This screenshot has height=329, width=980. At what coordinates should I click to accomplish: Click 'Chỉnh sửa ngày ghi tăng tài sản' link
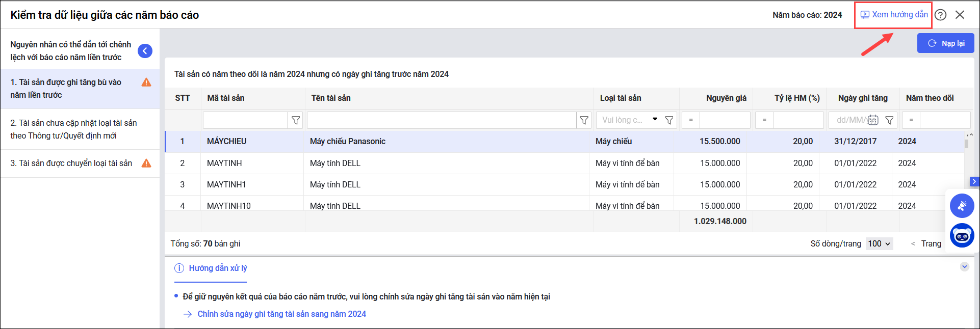[x=281, y=314]
